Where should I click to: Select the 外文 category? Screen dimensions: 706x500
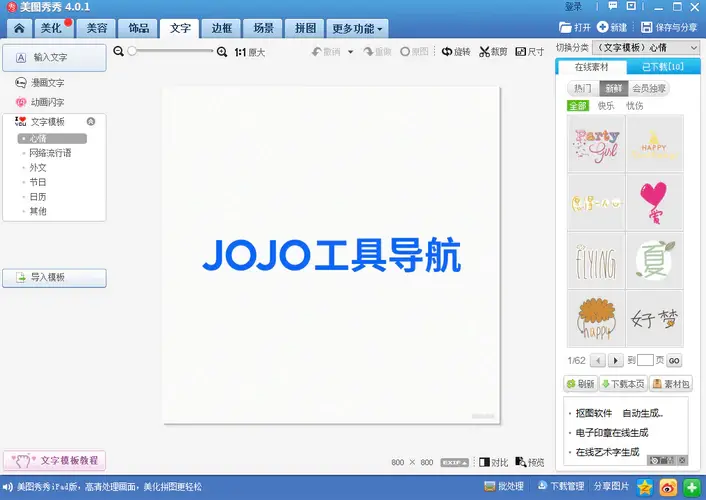38,168
